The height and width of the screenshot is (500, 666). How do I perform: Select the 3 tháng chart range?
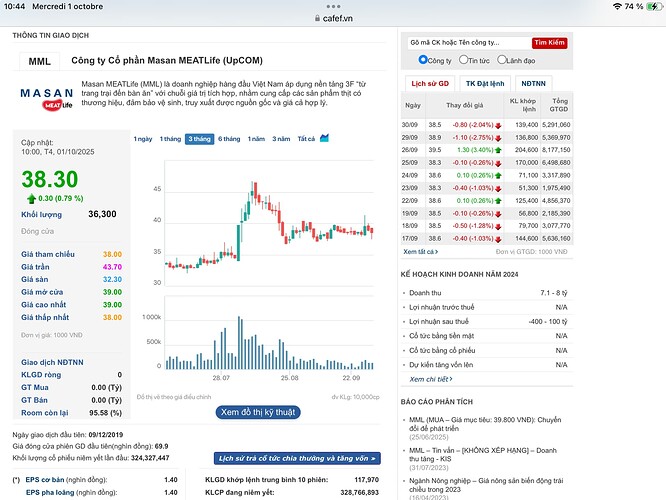[199, 139]
